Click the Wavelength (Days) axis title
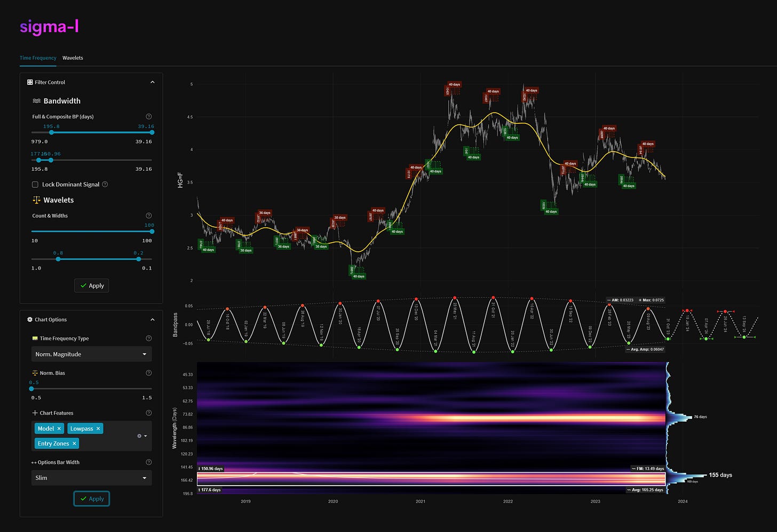Screen dimensions: 777x532 click(x=174, y=428)
